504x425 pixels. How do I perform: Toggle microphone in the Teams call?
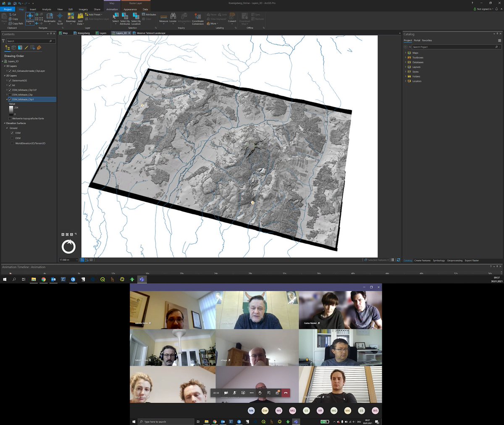235,393
